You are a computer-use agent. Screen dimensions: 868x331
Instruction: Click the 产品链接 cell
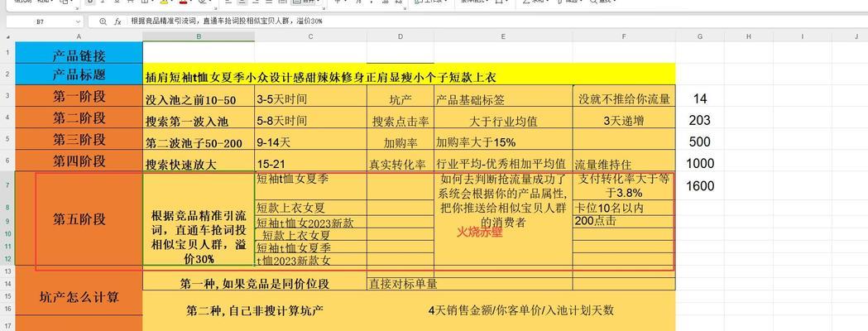click(x=79, y=53)
